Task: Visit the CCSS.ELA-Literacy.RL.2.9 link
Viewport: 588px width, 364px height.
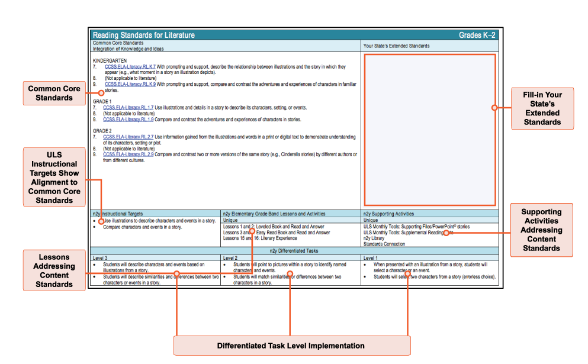Action: tap(128, 154)
